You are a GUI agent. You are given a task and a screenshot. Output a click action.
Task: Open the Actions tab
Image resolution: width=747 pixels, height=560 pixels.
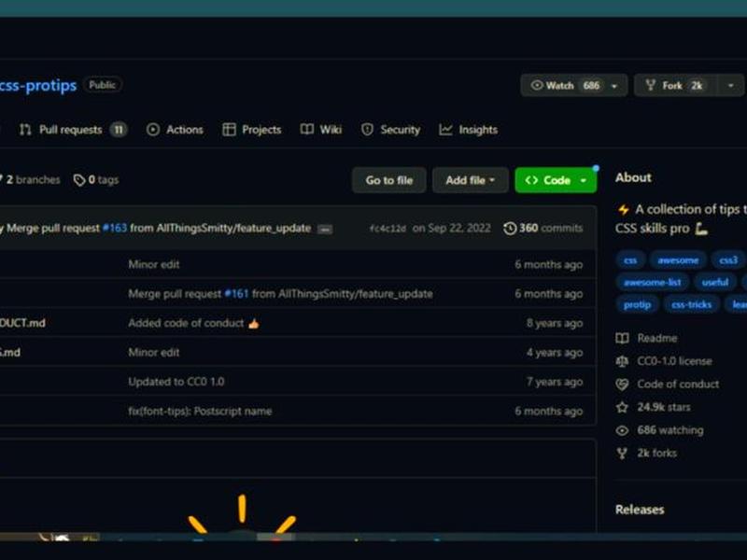pos(175,130)
